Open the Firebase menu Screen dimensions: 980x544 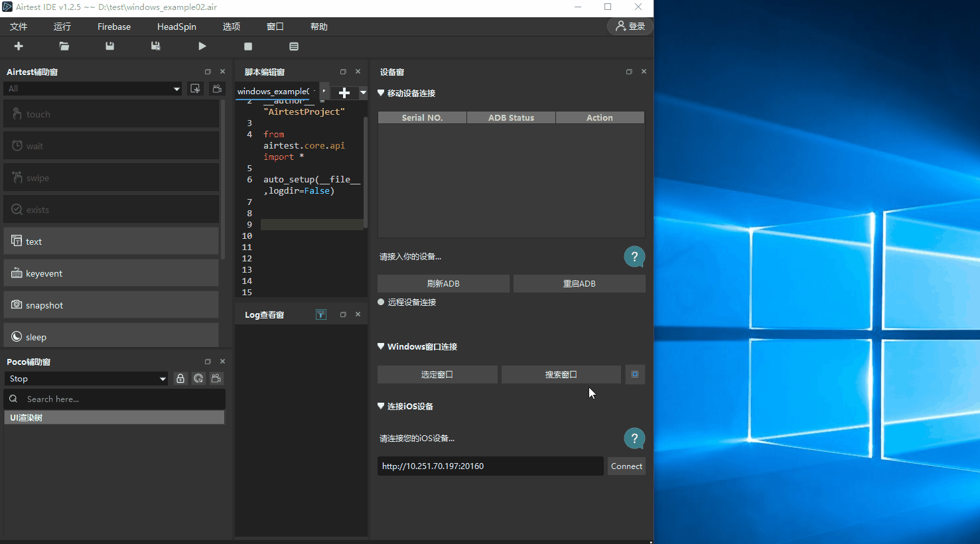point(114,27)
